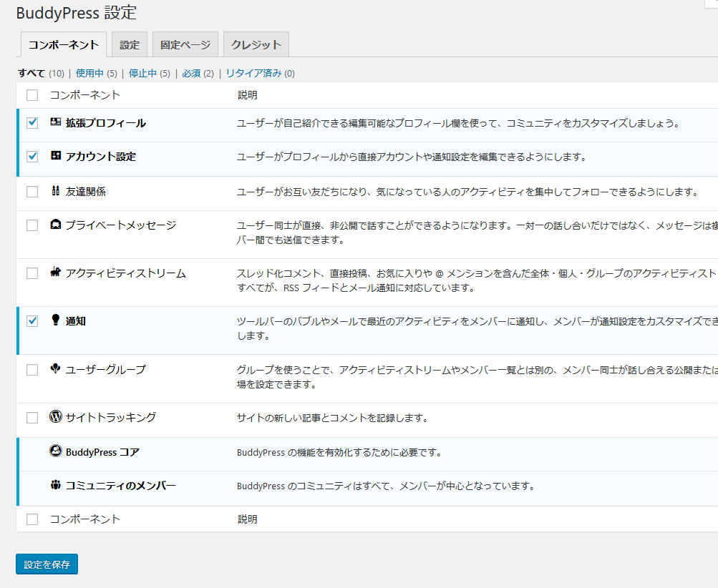Click the top 説明 column header
Viewport: 718px width, 588px height.
(x=247, y=94)
